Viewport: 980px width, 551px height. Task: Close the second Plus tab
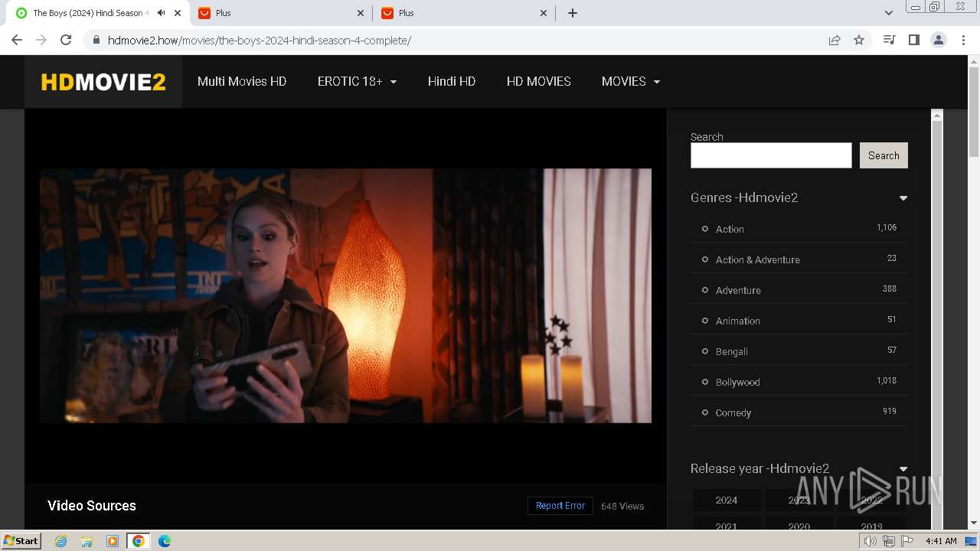544,13
